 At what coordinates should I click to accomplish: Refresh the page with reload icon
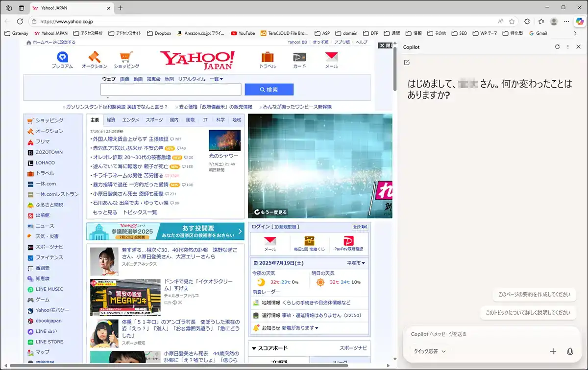tap(20, 22)
